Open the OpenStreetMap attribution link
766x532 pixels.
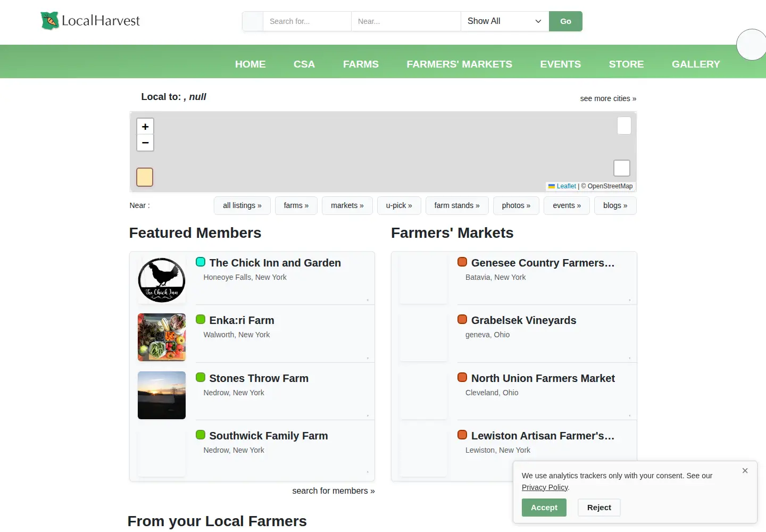pos(610,186)
